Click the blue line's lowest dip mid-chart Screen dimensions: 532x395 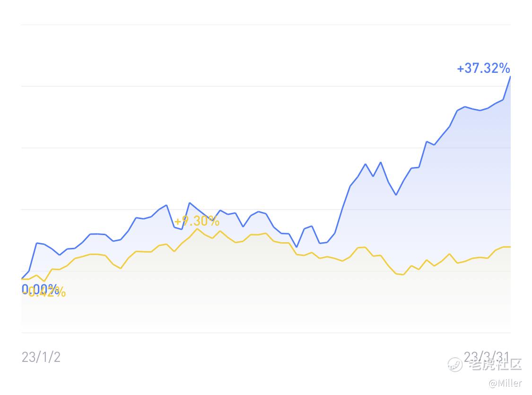[297, 247]
